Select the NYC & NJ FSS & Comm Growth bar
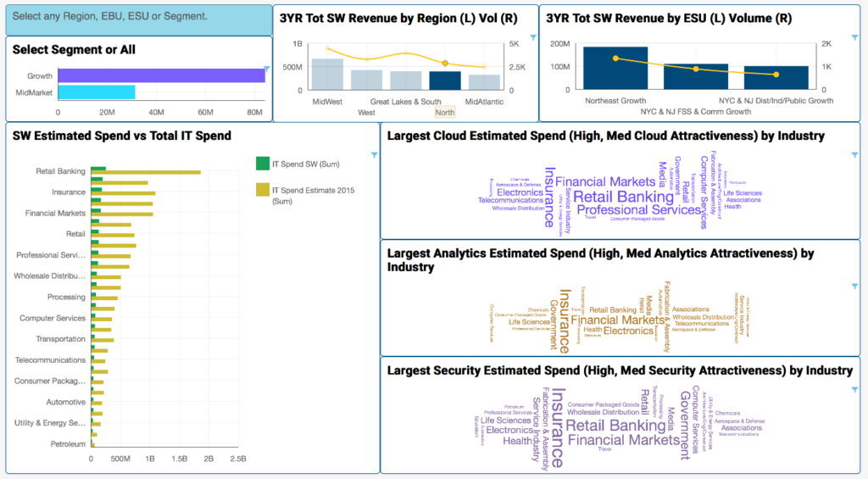 (x=696, y=76)
